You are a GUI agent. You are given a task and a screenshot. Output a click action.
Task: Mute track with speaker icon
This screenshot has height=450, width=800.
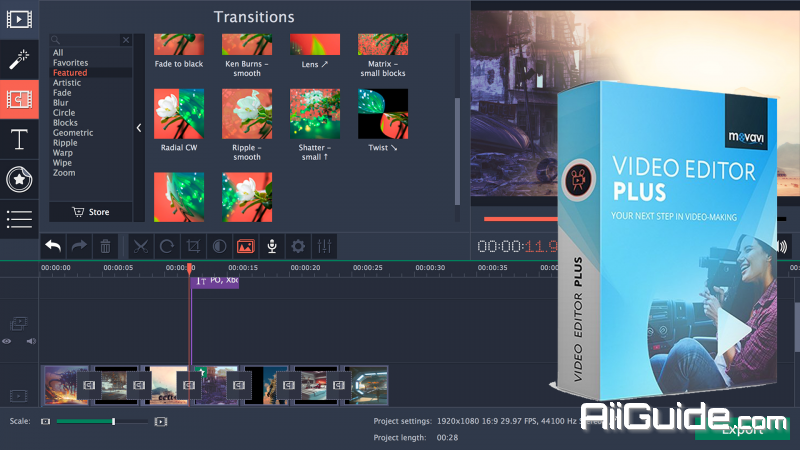31,341
